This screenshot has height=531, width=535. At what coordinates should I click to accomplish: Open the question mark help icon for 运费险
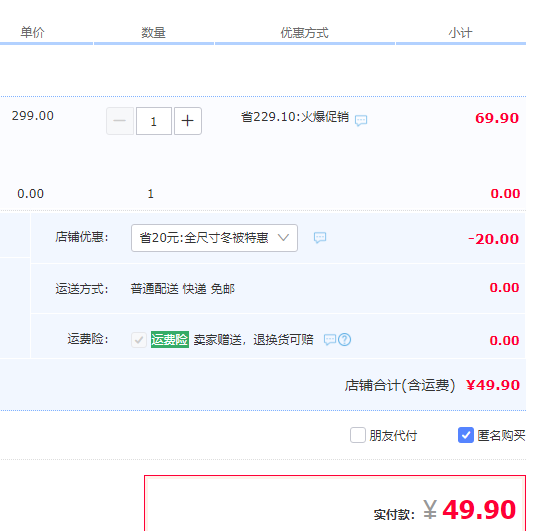[345, 340]
